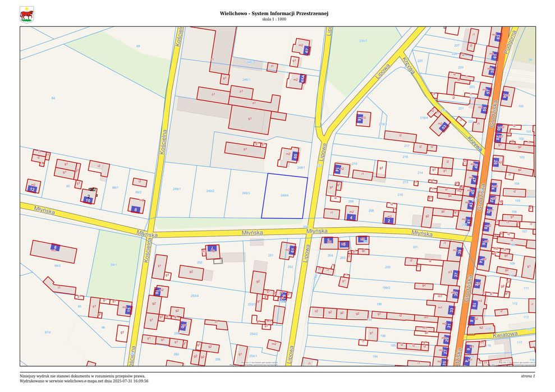This screenshot has width=555, height=392.
Task: Click parcel label 217
Action: (x=406, y=146)
